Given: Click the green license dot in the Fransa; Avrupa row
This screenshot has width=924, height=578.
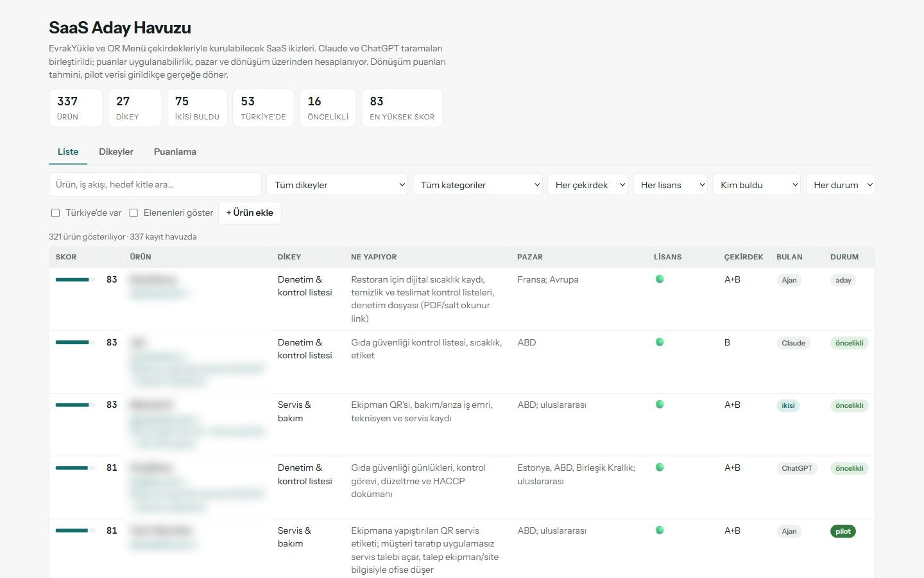Looking at the screenshot, I should [x=660, y=279].
